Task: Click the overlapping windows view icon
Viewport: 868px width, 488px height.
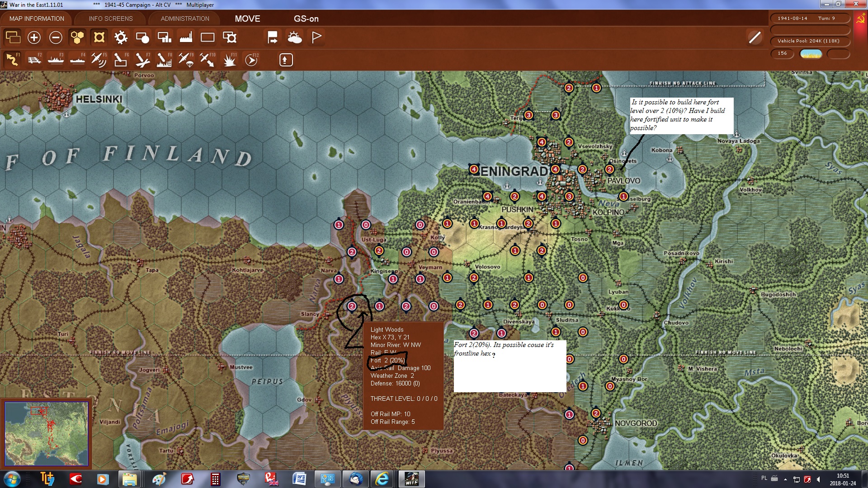Action: pos(12,38)
